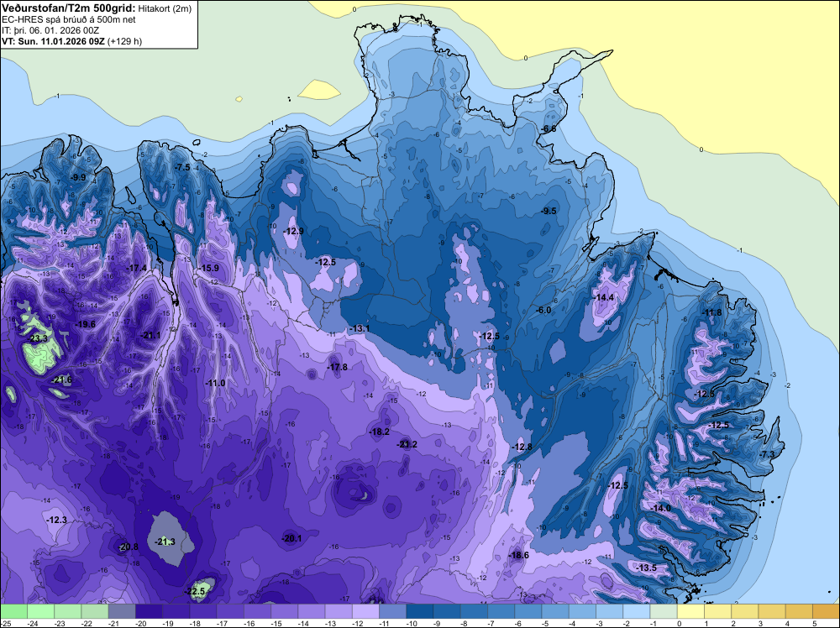This screenshot has height=628, width=840.
Task: Select the deep blue legend swatch between -10 and -9
Action: point(419,611)
